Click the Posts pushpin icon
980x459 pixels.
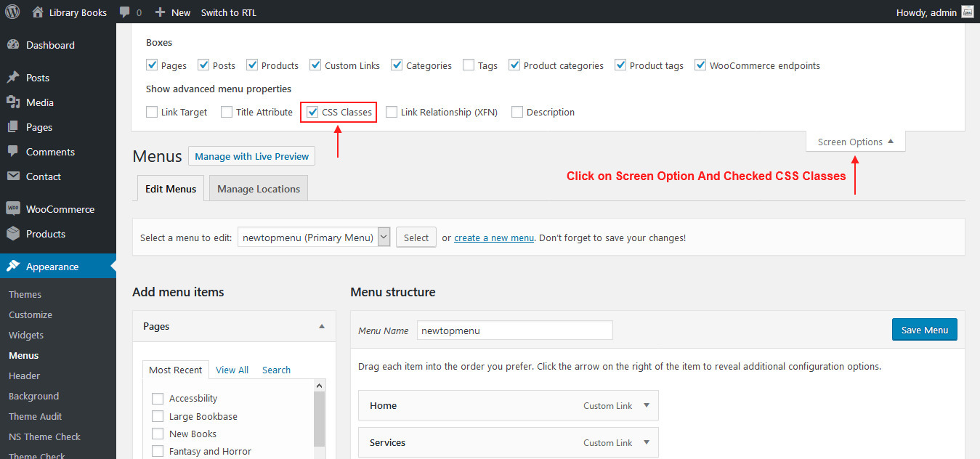[13, 78]
